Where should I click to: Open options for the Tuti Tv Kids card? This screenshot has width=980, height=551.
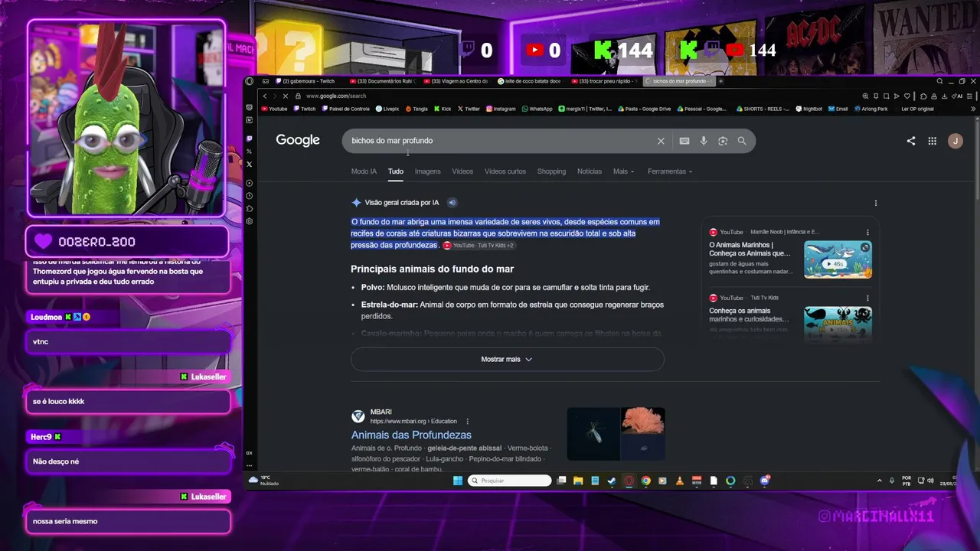[x=867, y=298]
